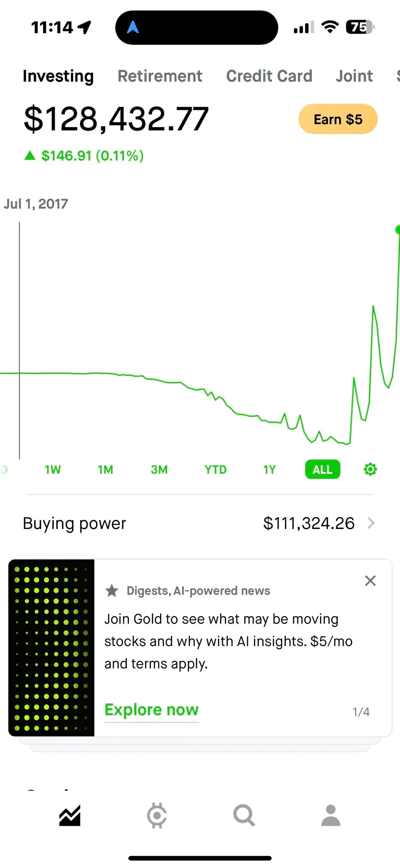The image size is (400, 868).
Task: Select the 3M chart range
Action: (159, 470)
